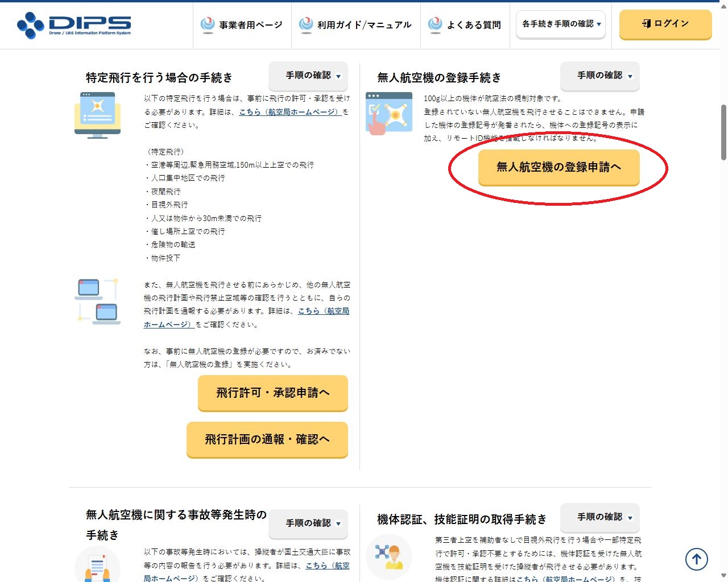728x582 pixels.
Task: Click the two connected laptops icon
Action: point(97,301)
